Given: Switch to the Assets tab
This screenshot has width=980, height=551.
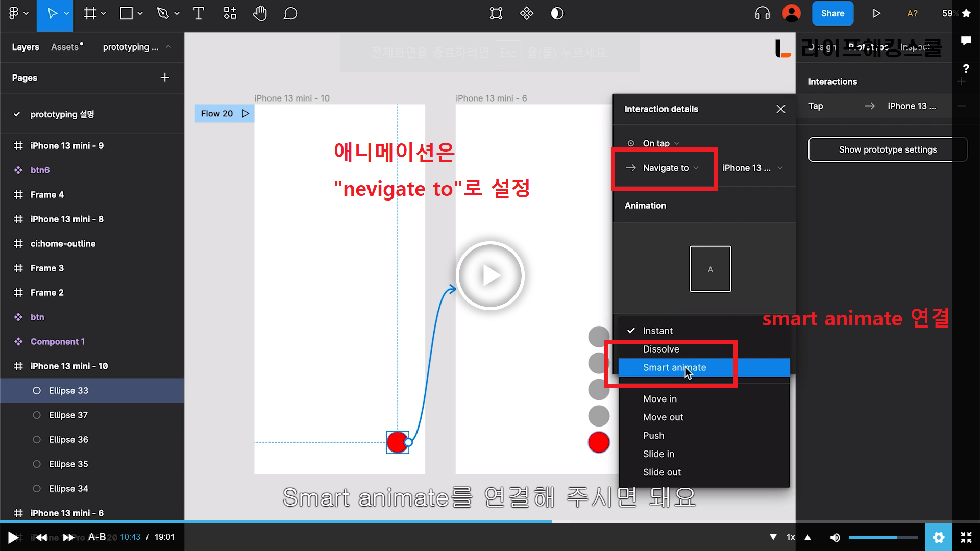Looking at the screenshot, I should 65,47.
